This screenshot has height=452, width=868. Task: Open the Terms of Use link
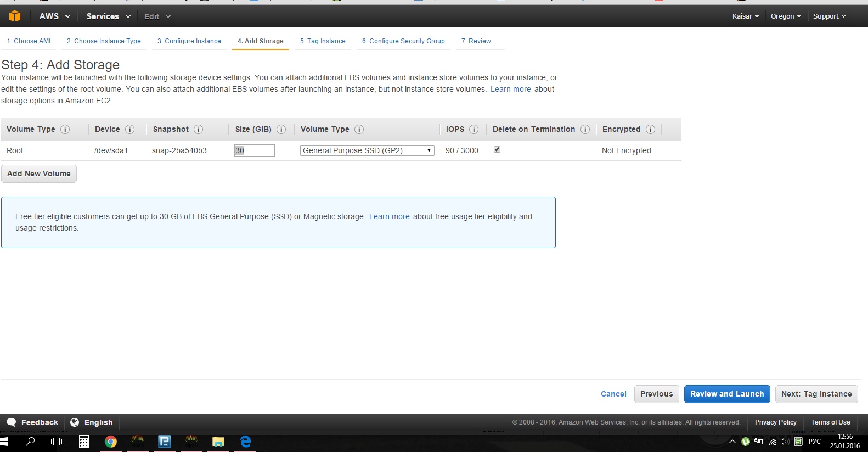pos(831,422)
